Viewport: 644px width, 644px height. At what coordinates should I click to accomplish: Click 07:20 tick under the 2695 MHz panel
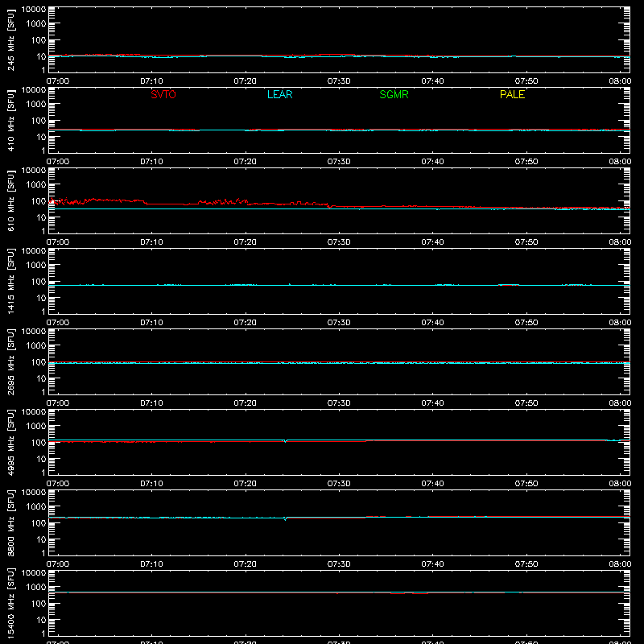tap(246, 403)
